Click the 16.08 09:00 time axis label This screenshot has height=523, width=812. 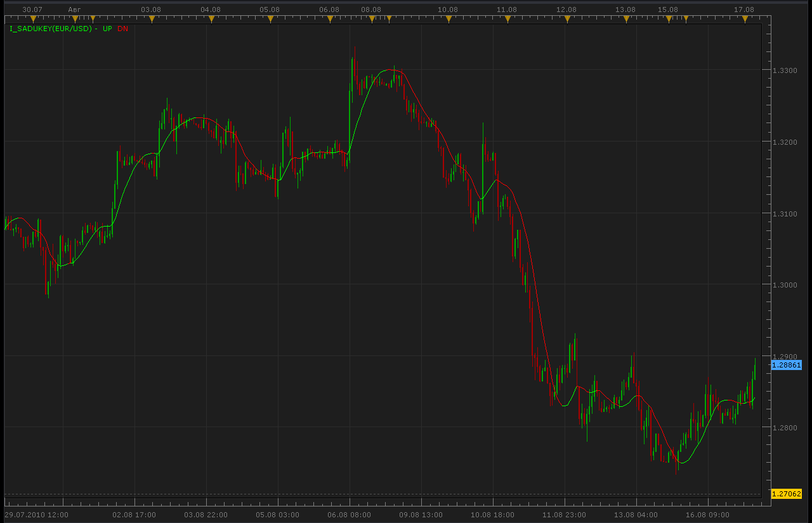(708, 514)
